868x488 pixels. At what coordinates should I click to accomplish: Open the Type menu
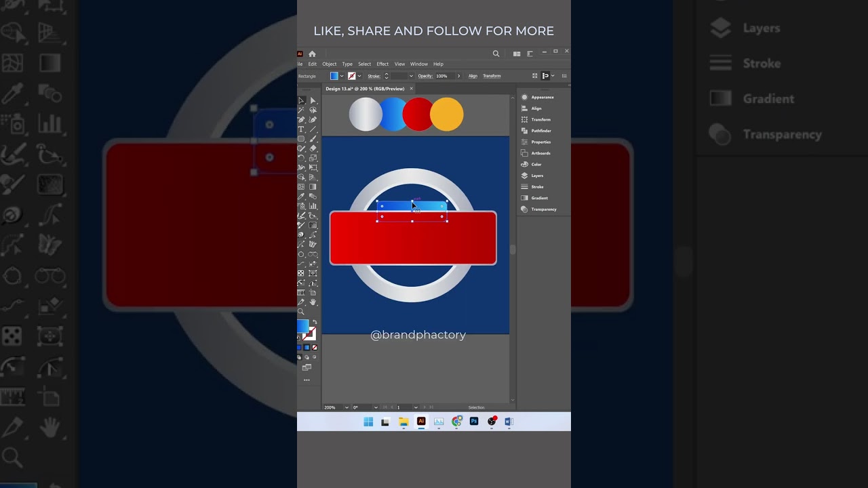[x=347, y=64]
